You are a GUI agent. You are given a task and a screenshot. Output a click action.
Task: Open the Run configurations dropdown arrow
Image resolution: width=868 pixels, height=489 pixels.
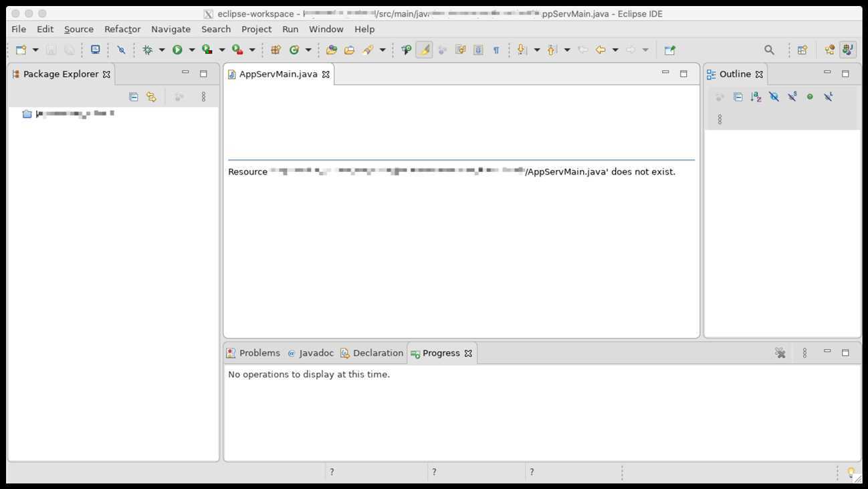coord(191,50)
